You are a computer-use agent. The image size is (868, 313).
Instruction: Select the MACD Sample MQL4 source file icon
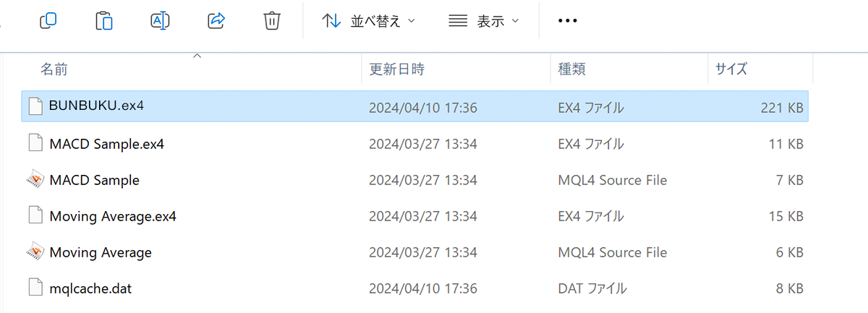35,180
